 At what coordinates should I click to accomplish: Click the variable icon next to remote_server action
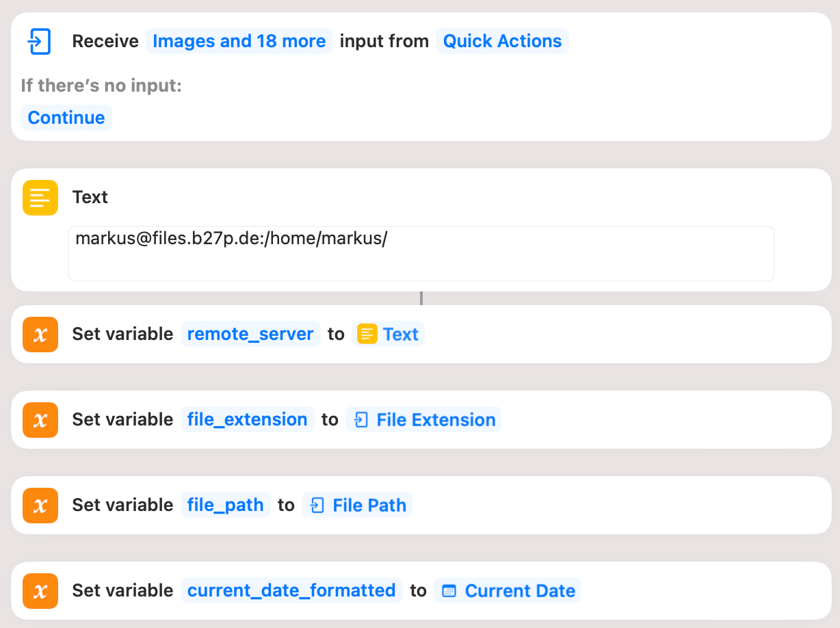pyautogui.click(x=40, y=334)
